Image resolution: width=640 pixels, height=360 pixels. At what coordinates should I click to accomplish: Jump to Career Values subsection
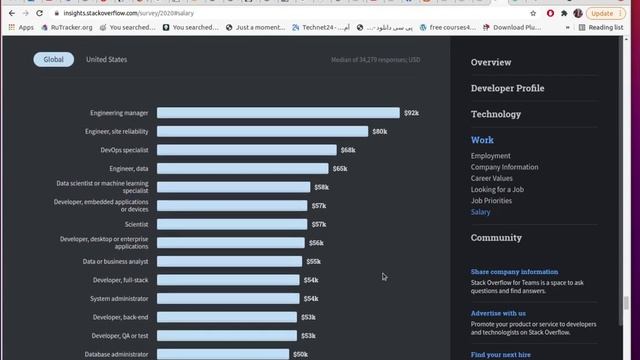pos(491,178)
